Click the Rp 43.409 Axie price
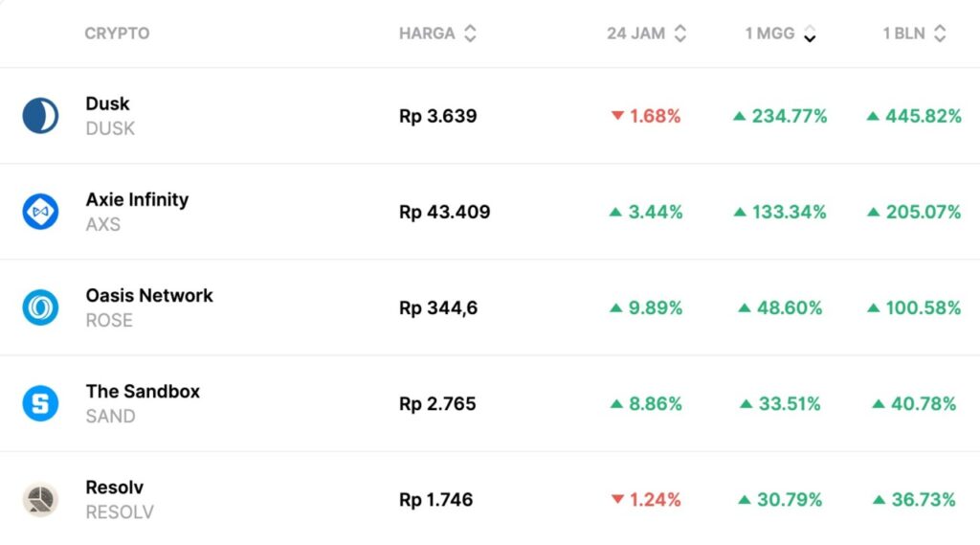The height and width of the screenshot is (545, 980). click(444, 212)
